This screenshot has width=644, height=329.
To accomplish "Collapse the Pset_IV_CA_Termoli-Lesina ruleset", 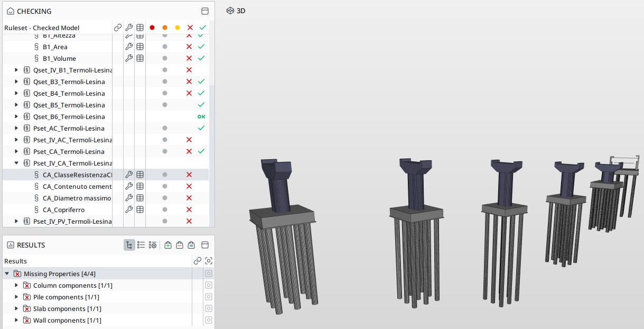I will 16,163.
